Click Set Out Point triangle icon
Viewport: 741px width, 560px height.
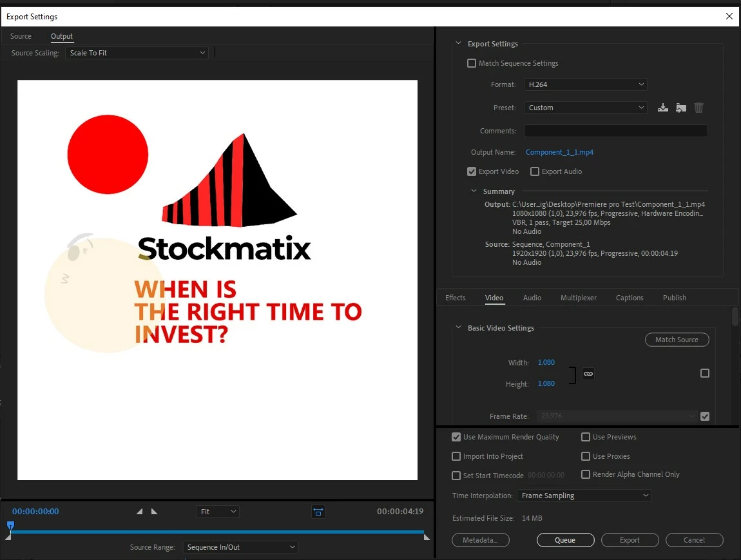(154, 511)
